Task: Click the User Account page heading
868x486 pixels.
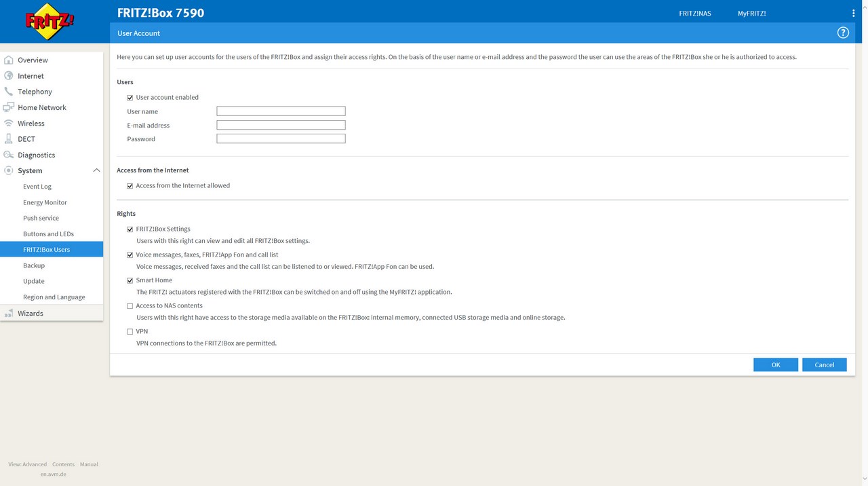Action: (138, 33)
